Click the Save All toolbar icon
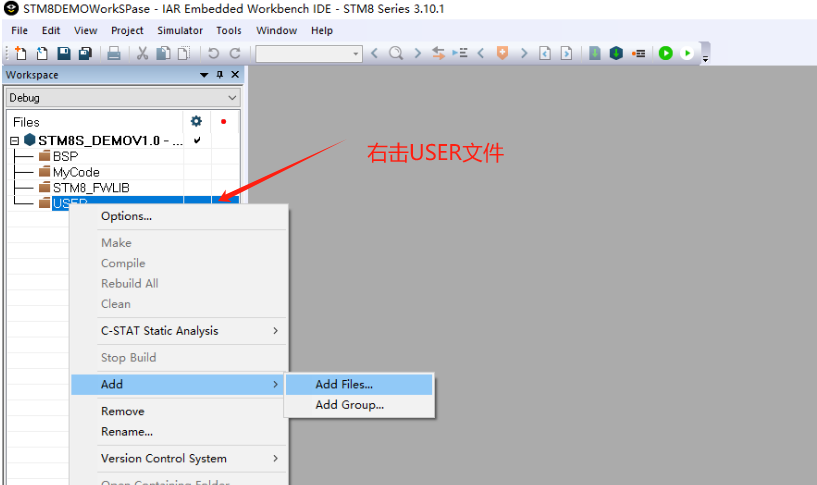 pos(85,53)
